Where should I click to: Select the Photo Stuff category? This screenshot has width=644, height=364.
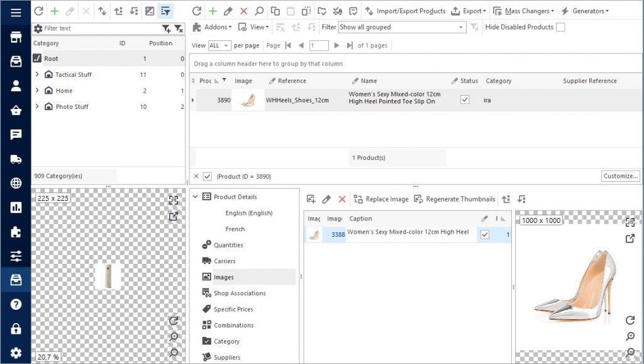[x=72, y=106]
